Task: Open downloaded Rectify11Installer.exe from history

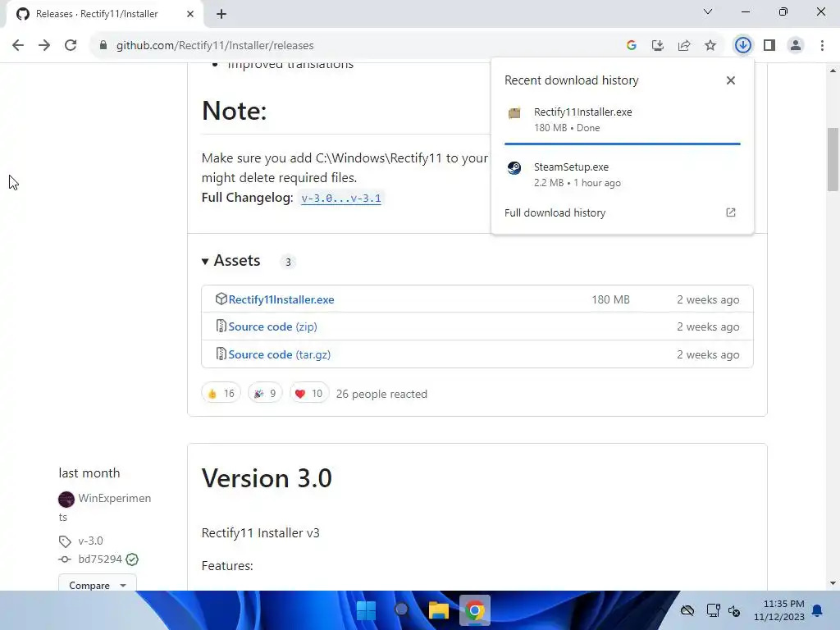Action: tap(622, 120)
